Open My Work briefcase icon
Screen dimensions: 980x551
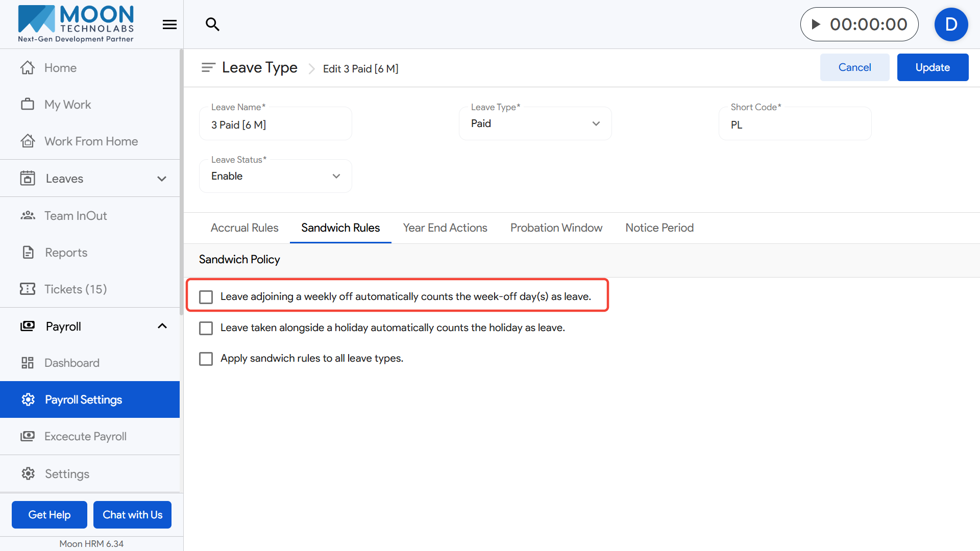point(28,105)
